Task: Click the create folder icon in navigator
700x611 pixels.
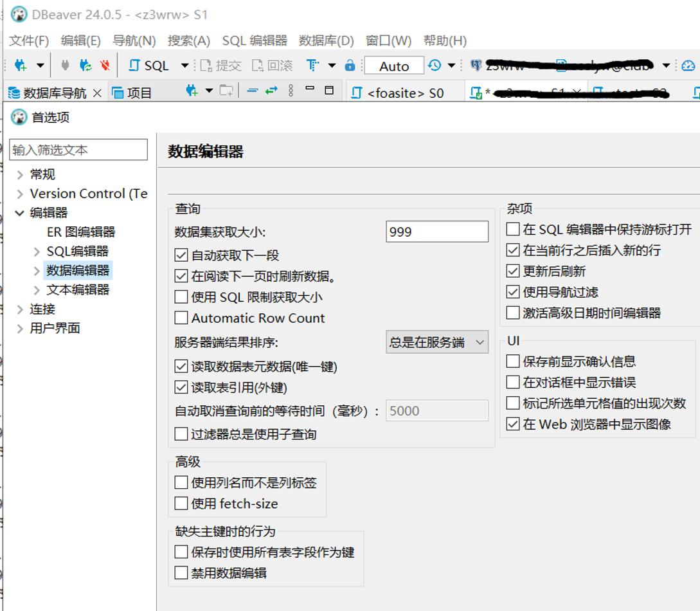Action: pyautogui.click(x=226, y=91)
